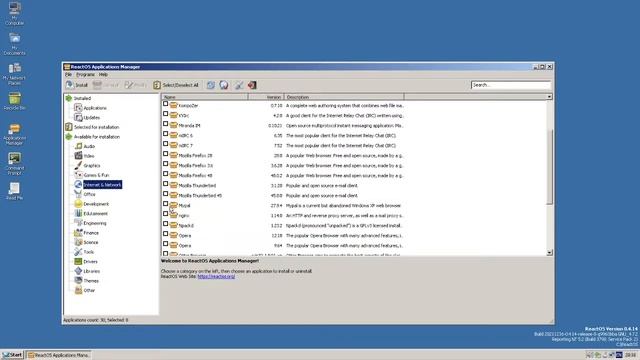Check the Mozilla Thunderbird 31.2.0 checkbox

pyautogui.click(x=165, y=184)
